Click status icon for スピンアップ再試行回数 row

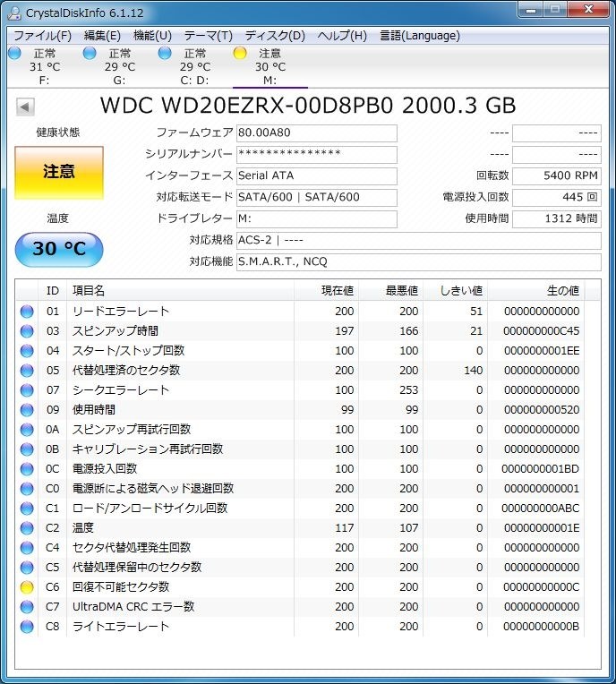click(27, 430)
